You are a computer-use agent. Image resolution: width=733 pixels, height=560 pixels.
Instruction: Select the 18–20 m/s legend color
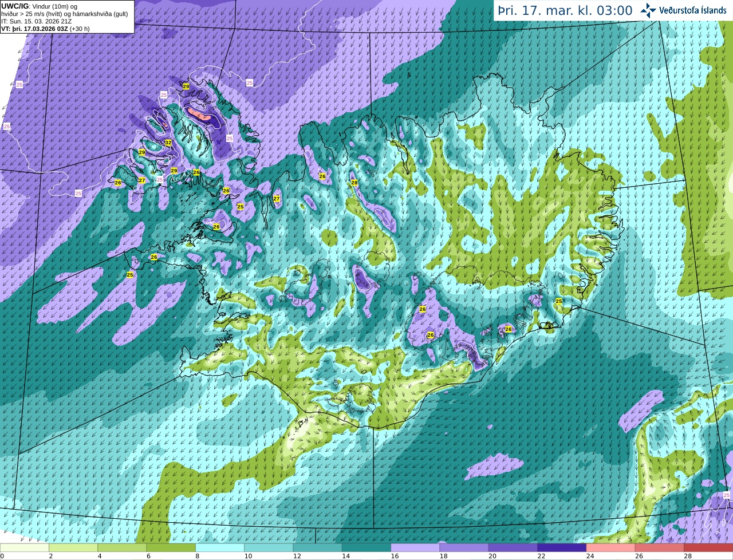tap(464, 547)
